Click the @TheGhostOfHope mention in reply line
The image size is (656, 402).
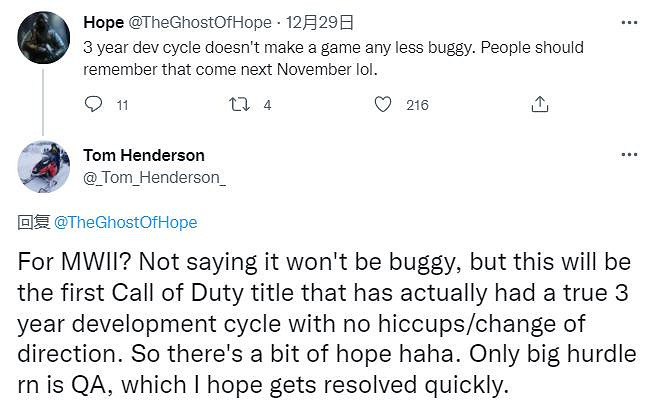pos(124,222)
